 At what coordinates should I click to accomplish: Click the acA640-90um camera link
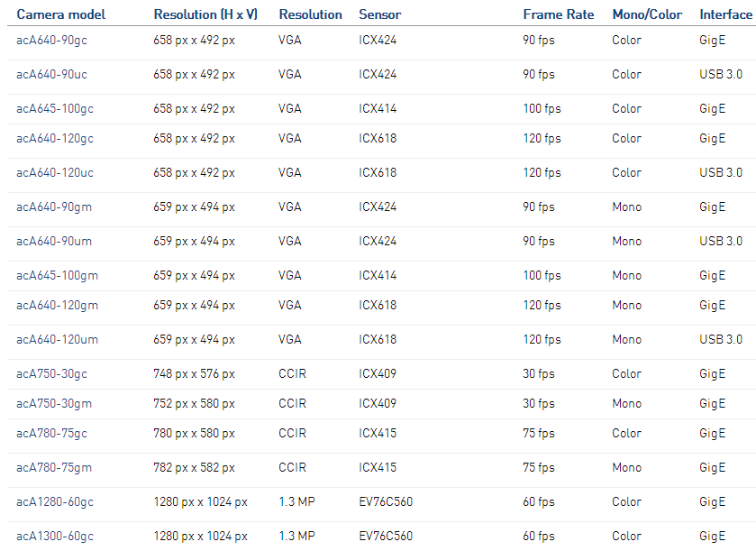pyautogui.click(x=54, y=242)
